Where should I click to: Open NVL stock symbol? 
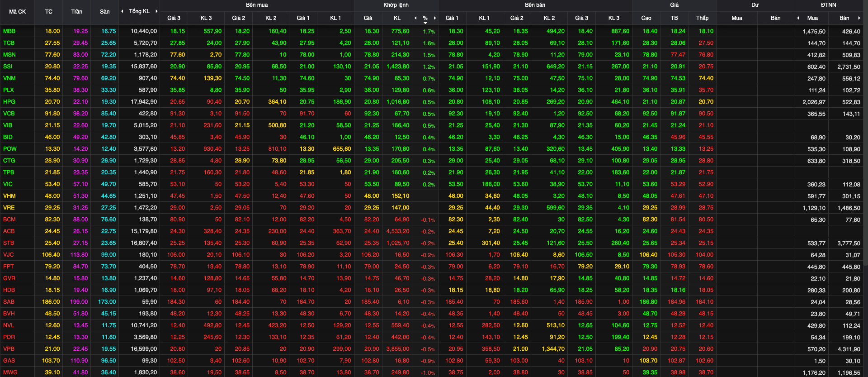9,325
